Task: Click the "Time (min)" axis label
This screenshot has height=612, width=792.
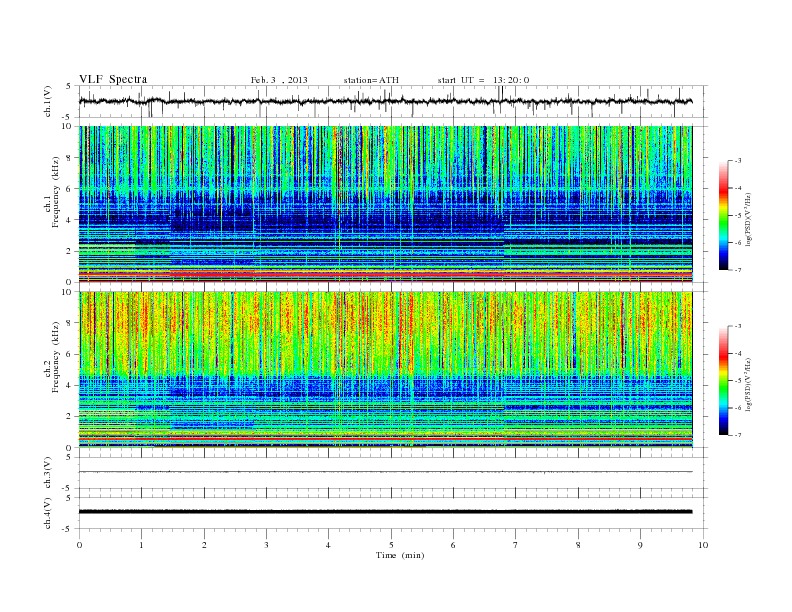Action: coord(400,555)
